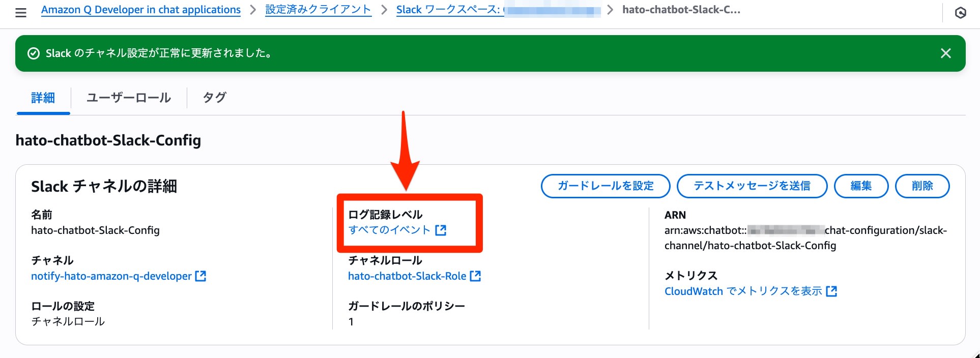Image resolution: width=980 pixels, height=358 pixels.
Task: Open CloudWatch でメトリクスを表示 link
Action: pos(743,291)
